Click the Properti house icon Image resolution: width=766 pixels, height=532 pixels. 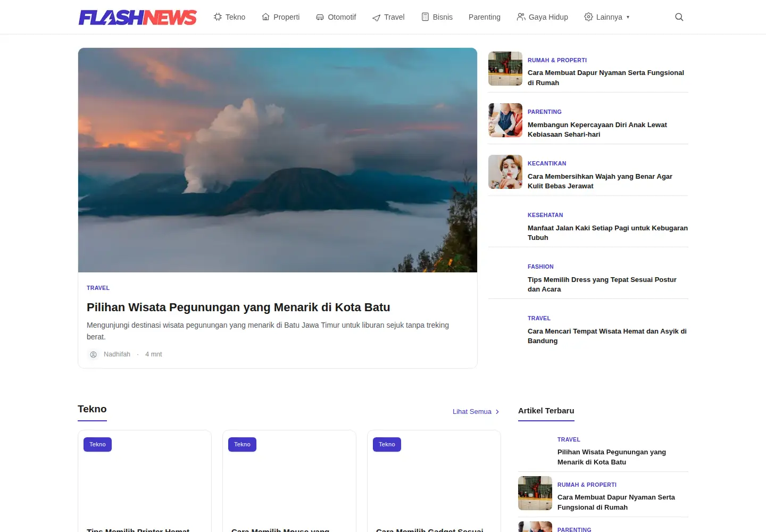(265, 17)
